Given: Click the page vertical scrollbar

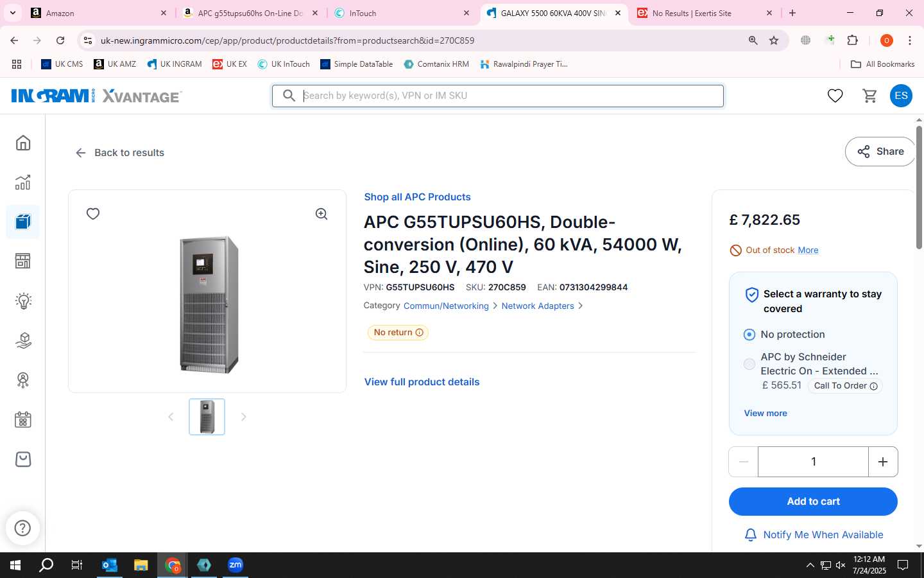Looking at the screenshot, I should [x=919, y=186].
